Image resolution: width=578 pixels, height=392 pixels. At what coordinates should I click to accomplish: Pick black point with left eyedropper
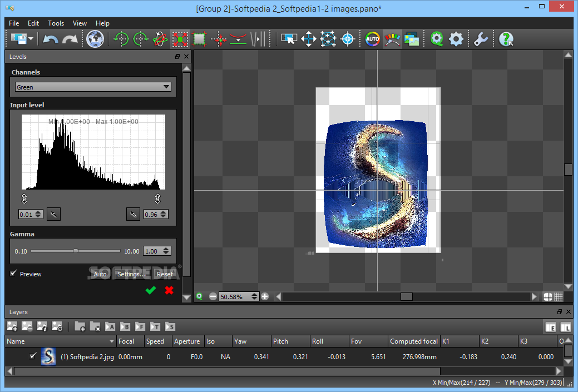click(x=53, y=214)
